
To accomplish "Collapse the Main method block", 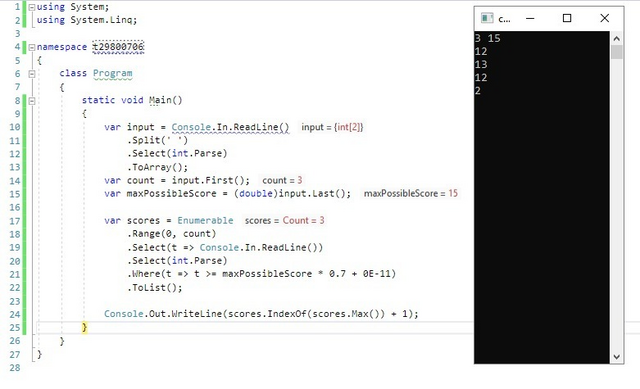I will [x=31, y=100].
